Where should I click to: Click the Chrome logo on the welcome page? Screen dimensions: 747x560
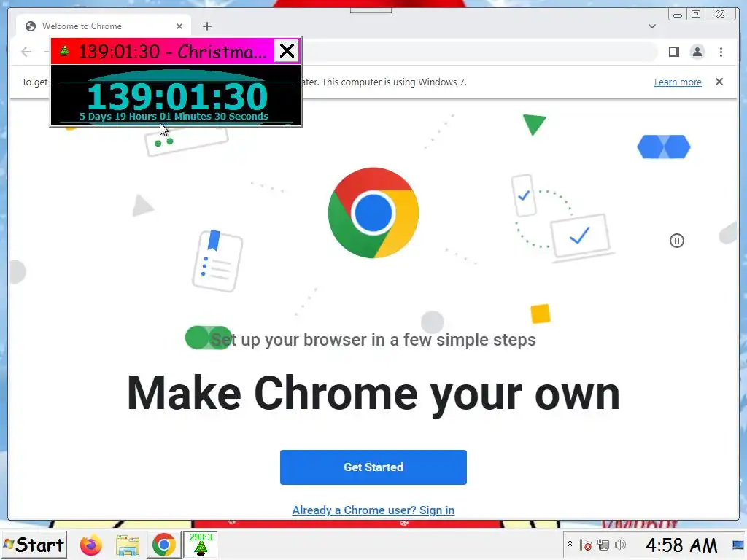(373, 213)
